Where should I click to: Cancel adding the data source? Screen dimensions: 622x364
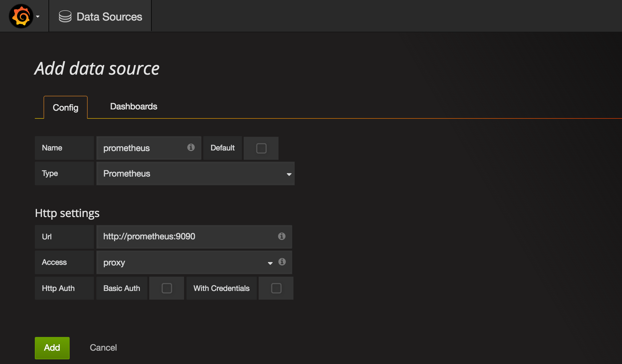tap(103, 348)
